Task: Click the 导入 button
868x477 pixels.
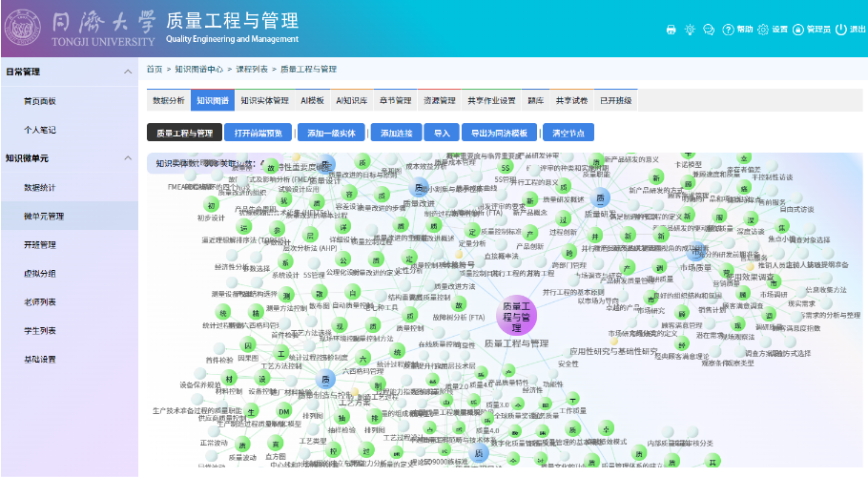Action: [x=442, y=133]
